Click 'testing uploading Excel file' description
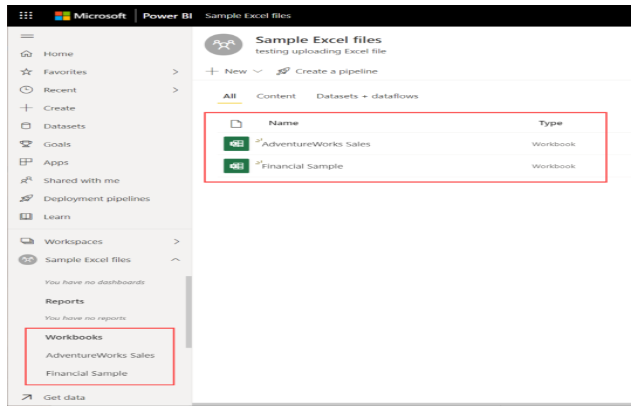Image resolution: width=642 pixels, height=412 pixels. (x=321, y=51)
